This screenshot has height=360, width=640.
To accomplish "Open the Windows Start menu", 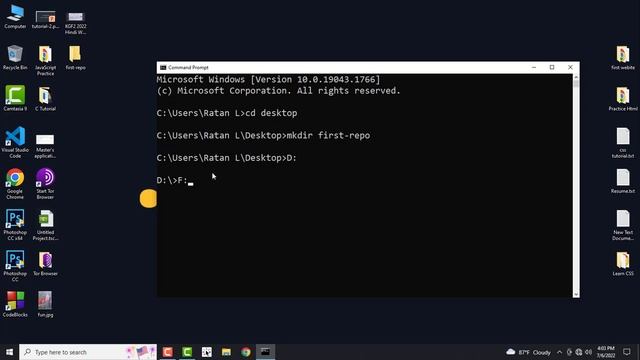I will 9,352.
